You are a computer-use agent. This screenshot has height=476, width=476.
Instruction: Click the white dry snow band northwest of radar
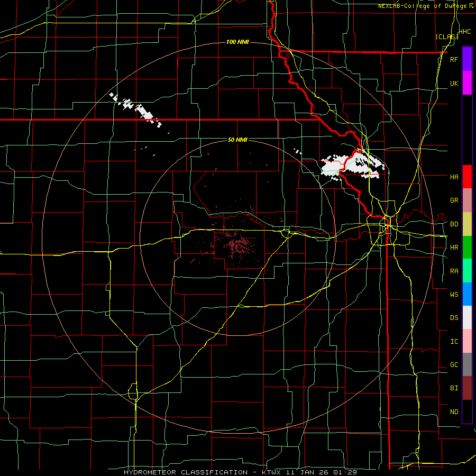(136, 109)
